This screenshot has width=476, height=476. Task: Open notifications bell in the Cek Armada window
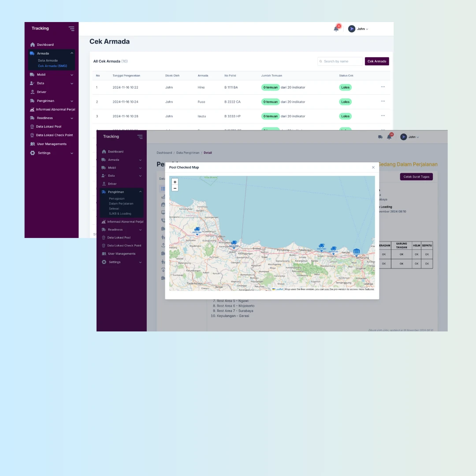pos(336,29)
